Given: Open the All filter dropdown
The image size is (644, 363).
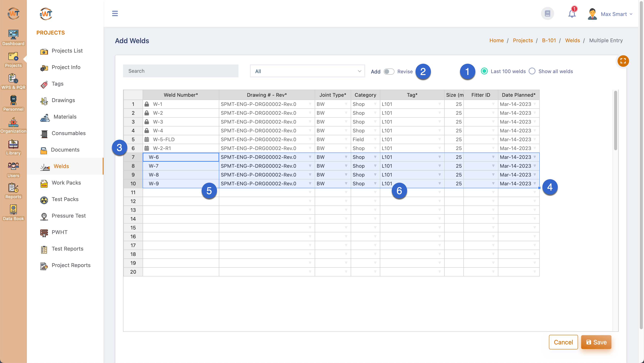Looking at the screenshot, I should (x=307, y=71).
